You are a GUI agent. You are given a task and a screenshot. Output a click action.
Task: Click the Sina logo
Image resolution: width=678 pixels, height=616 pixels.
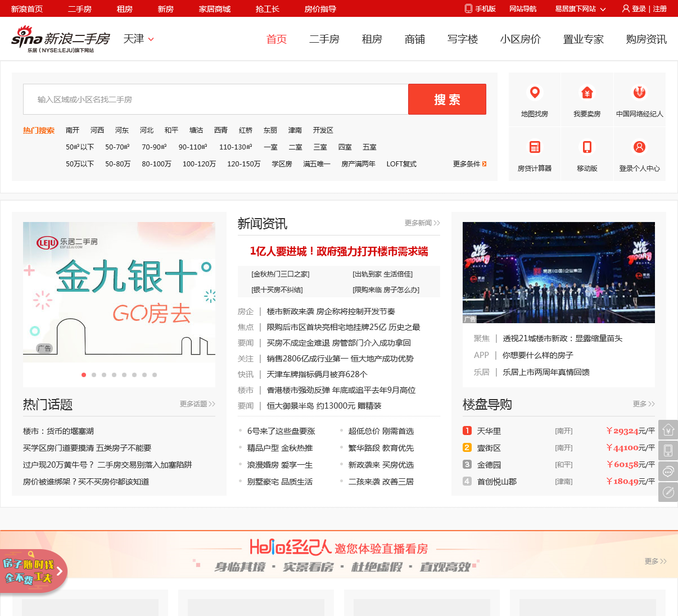(60, 39)
